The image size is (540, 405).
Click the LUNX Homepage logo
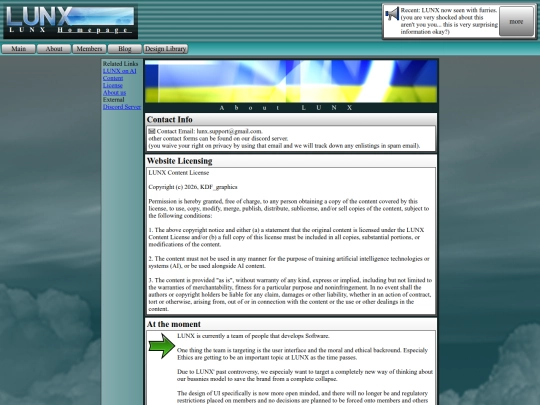click(x=71, y=21)
